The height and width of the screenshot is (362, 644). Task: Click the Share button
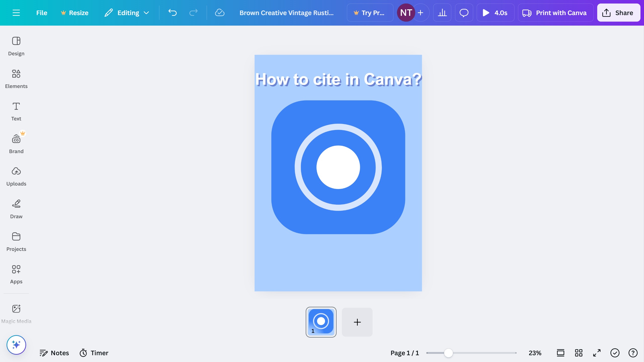[x=618, y=13]
